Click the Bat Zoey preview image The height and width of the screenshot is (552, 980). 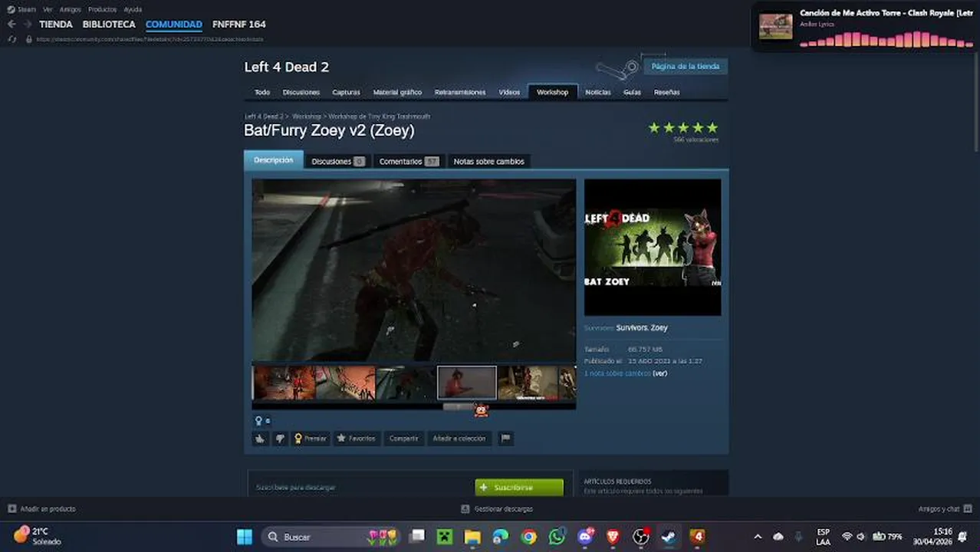(653, 247)
